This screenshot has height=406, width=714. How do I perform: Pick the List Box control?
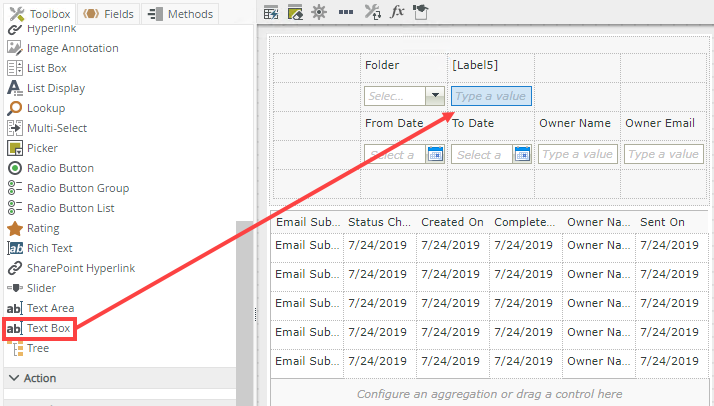[x=37, y=68]
